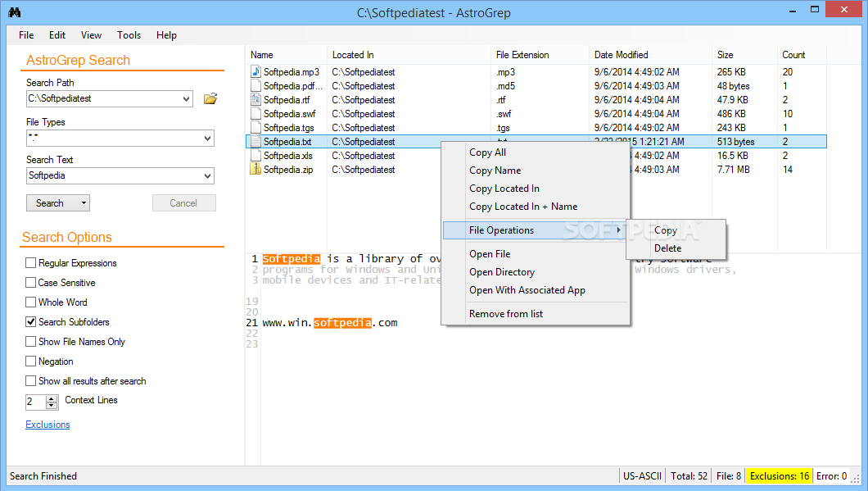868x491 pixels.
Task: Open the File menu
Action: tap(26, 35)
